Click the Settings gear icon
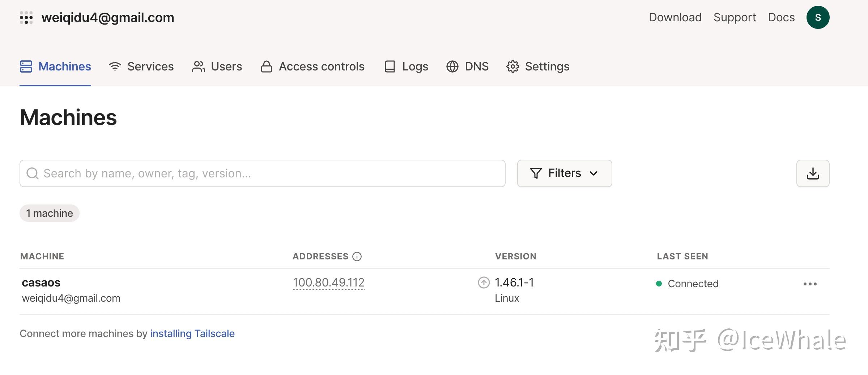 point(512,66)
